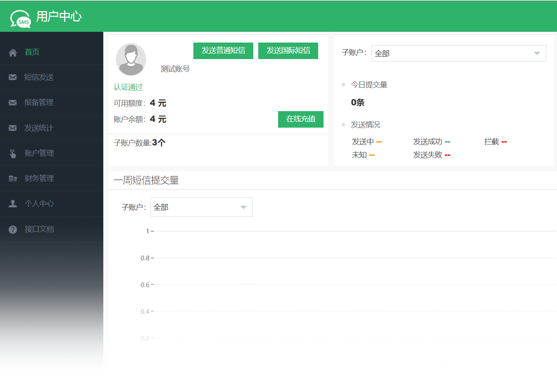The width and height of the screenshot is (557, 392).
Task: Click the 在线充值 recharge button
Action: click(300, 119)
